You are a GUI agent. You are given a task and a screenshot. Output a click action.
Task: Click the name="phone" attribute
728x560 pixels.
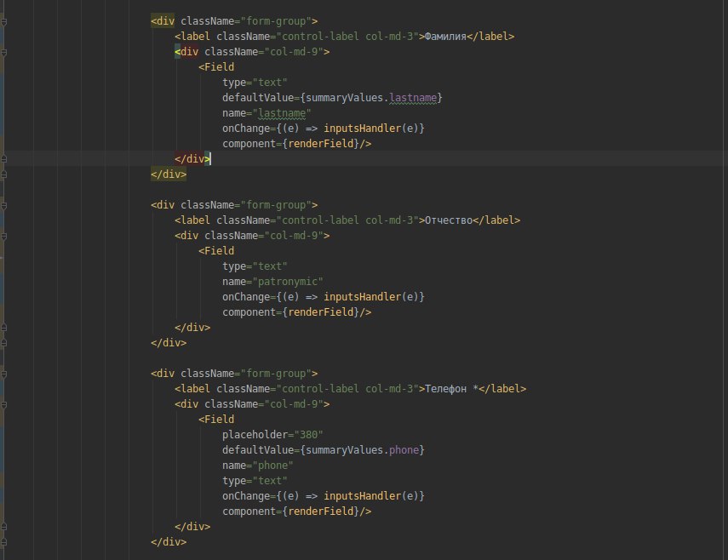coord(258,465)
